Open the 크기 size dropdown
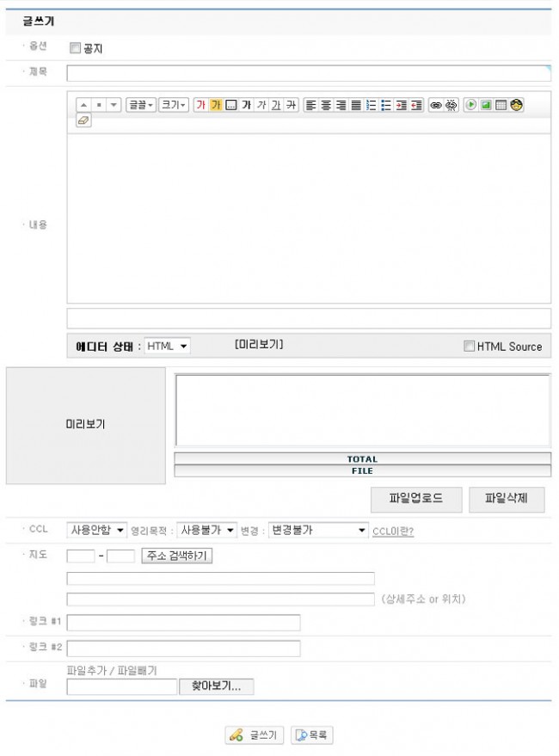 [x=174, y=105]
